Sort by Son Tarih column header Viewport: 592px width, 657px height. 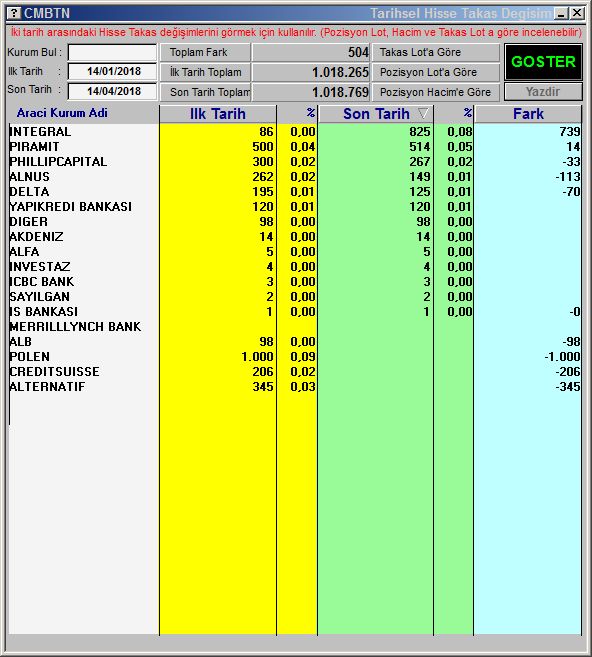(x=376, y=114)
